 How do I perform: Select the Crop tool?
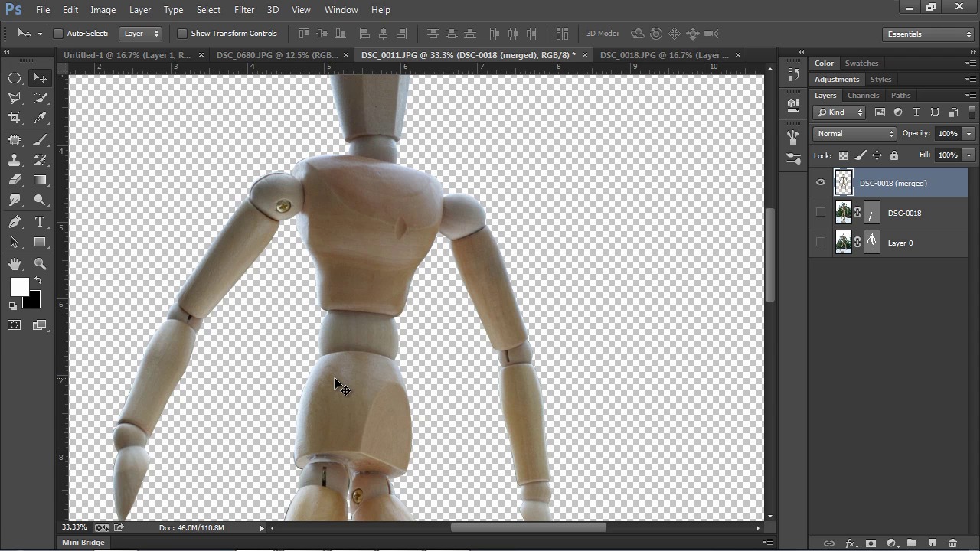(x=15, y=118)
